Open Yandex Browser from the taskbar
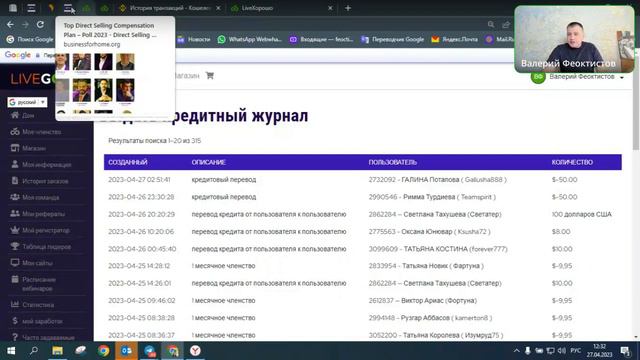This screenshot has width=640, height=360. coord(195,351)
